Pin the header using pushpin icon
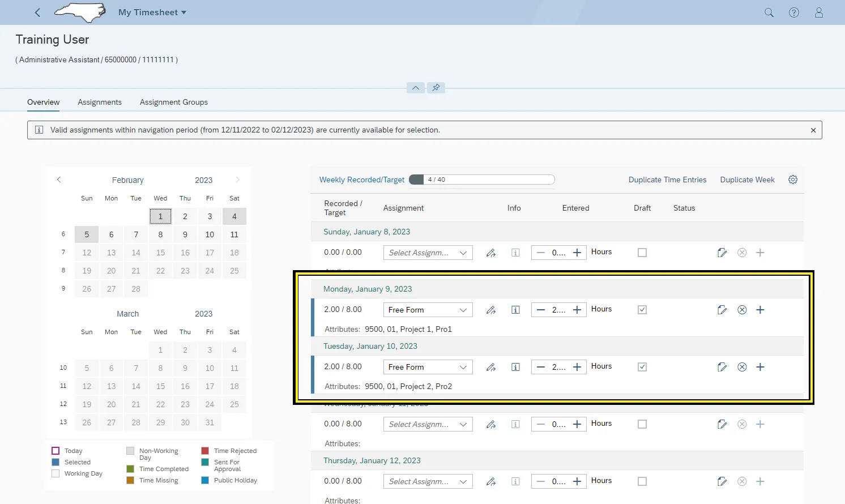Screen dimensions: 845x504 (436, 88)
